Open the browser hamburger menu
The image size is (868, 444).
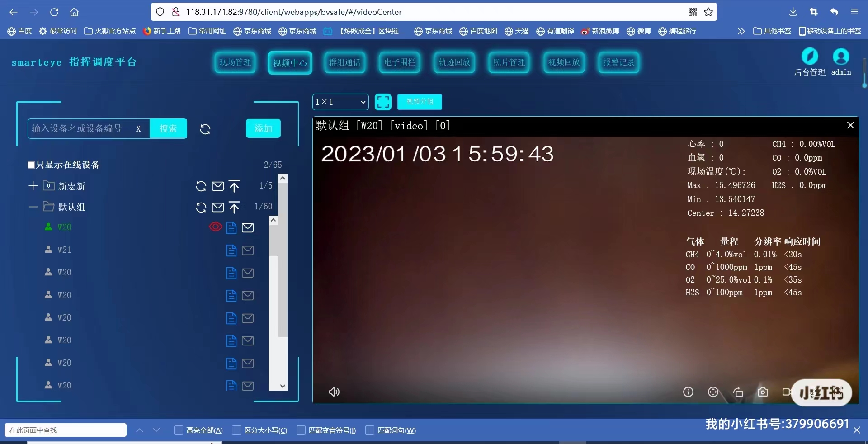pyautogui.click(x=854, y=12)
